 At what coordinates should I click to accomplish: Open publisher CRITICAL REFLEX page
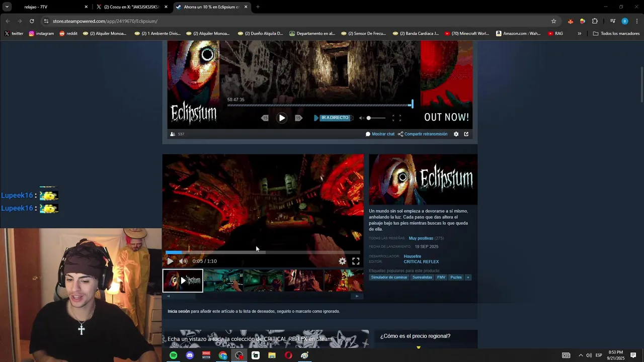421,262
